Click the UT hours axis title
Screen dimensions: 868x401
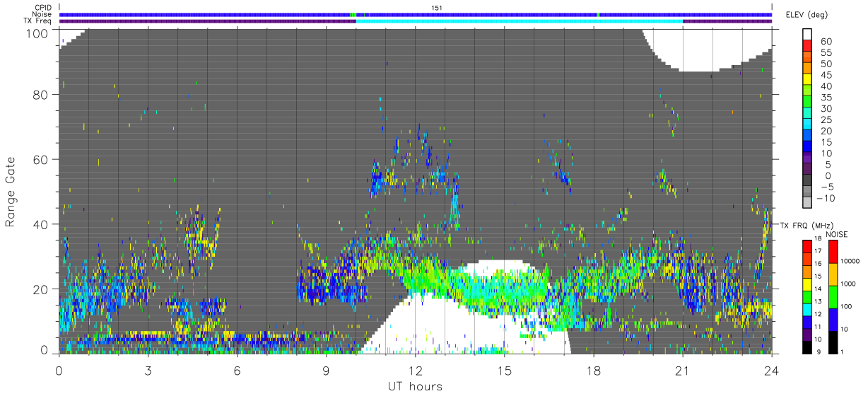(x=415, y=386)
